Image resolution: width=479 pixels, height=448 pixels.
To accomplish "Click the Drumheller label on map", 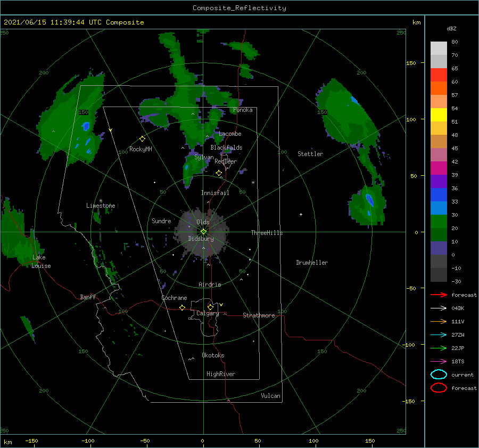I will point(312,263).
